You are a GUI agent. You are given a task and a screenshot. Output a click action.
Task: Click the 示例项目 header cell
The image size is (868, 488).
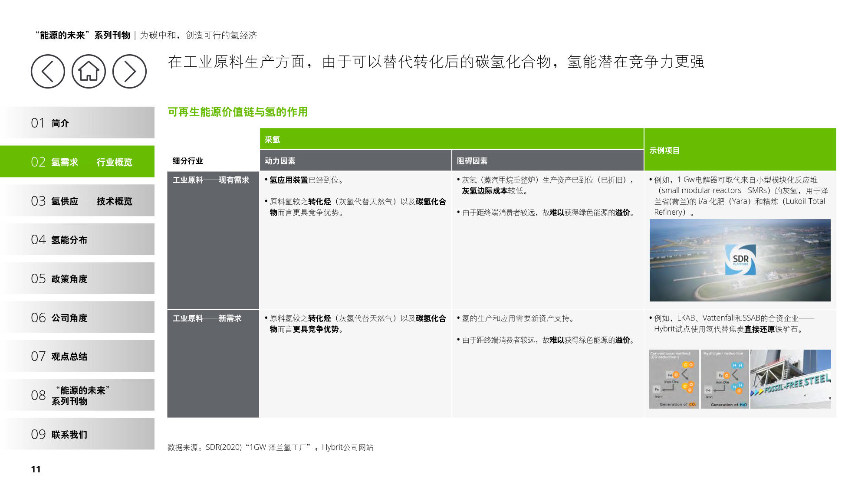point(740,149)
